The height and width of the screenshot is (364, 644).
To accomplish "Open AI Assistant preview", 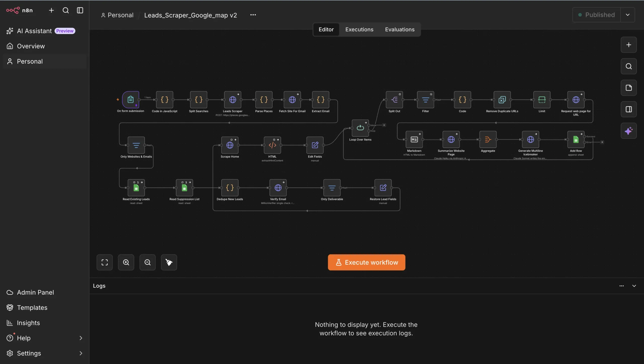I will (x=45, y=31).
